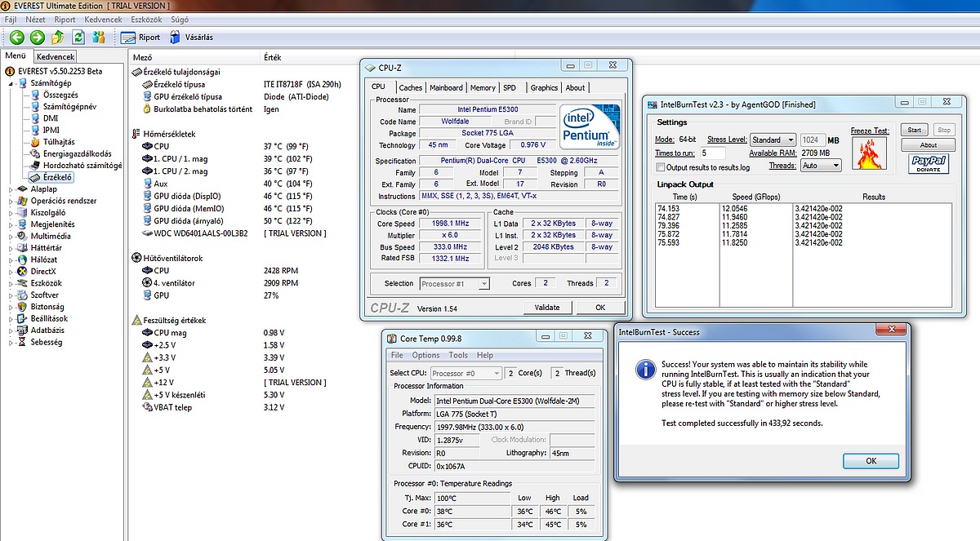This screenshot has height=541, width=980.
Task: Open the Eszközök menu
Action: 145,19
